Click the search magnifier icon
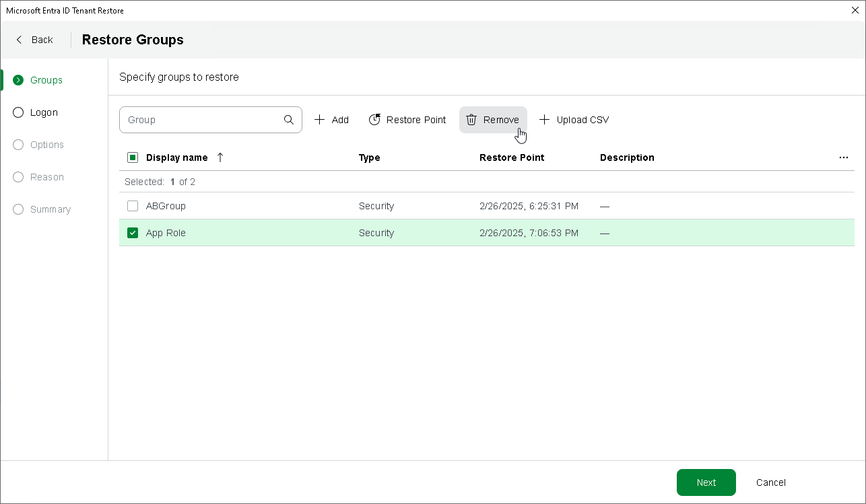The height and width of the screenshot is (504, 866). 289,120
